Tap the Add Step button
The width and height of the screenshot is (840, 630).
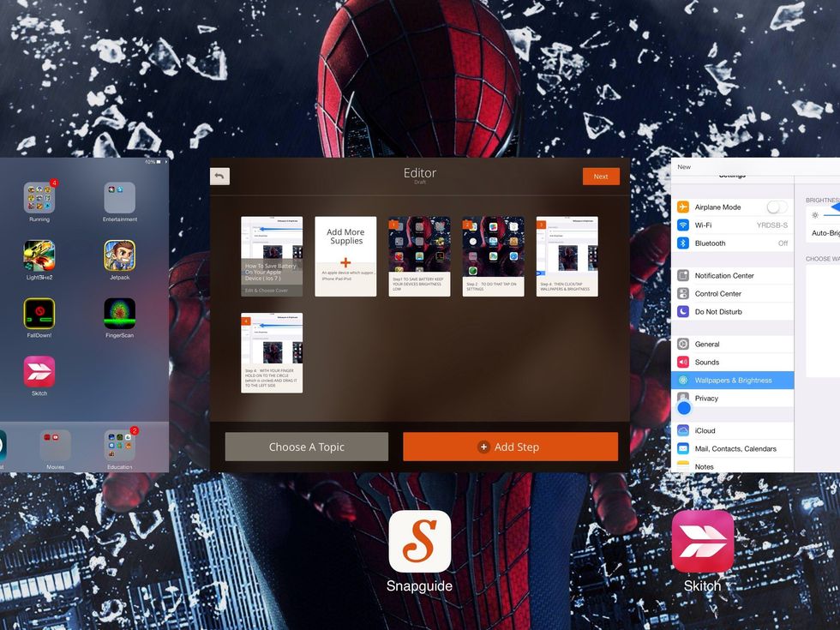point(510,446)
